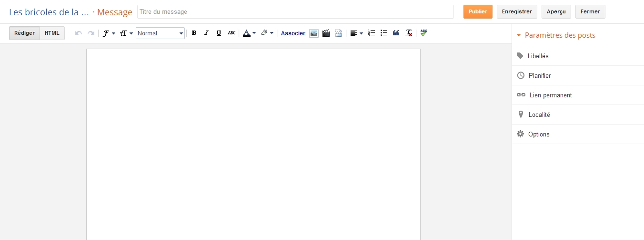Apply blockquote formatting
The image size is (644, 240).
(396, 33)
